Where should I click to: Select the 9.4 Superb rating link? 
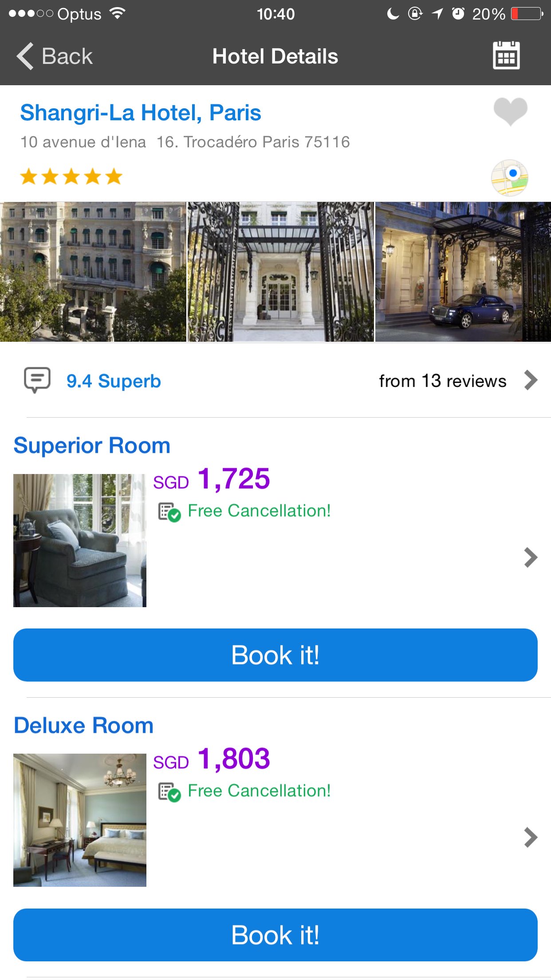point(114,381)
